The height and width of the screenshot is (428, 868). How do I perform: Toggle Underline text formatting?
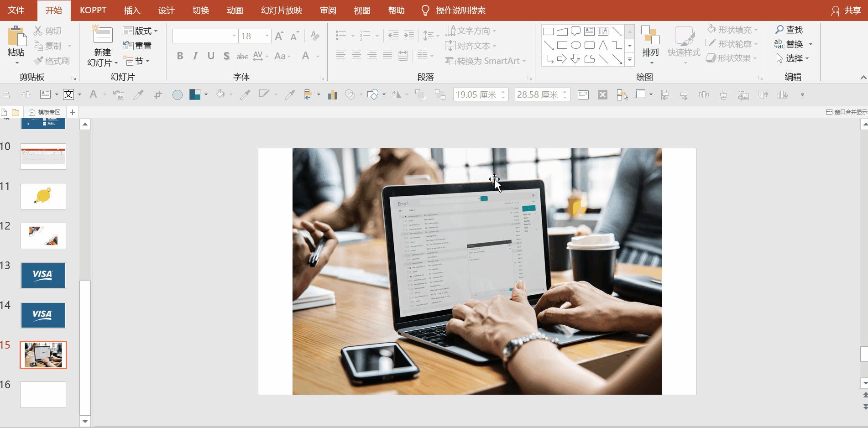211,56
